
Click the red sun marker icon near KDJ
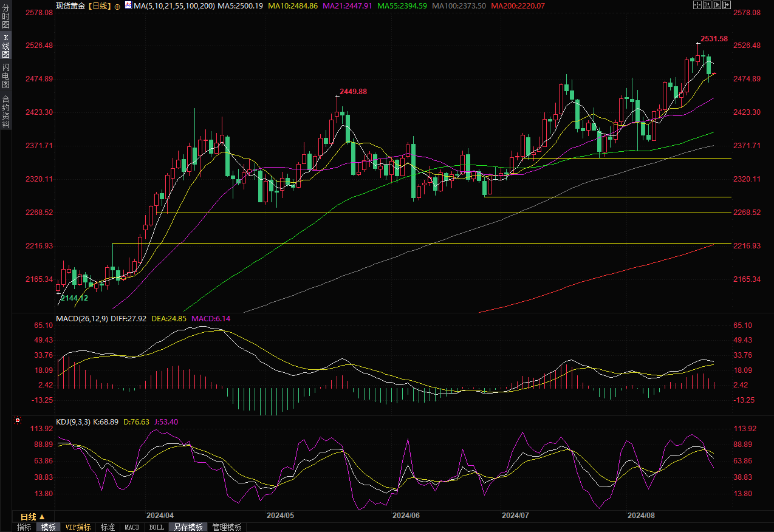click(18, 420)
